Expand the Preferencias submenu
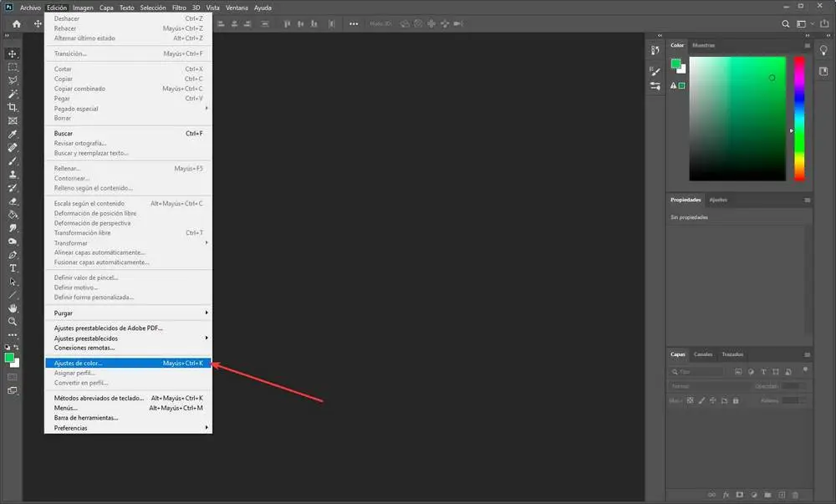836x504 pixels. 128,428
